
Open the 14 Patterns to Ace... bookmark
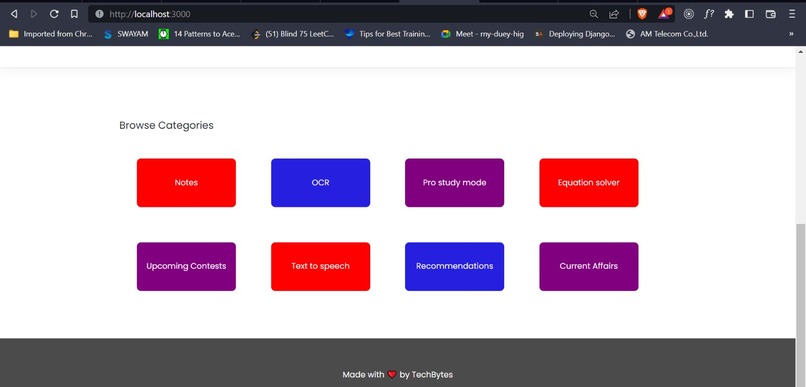tap(199, 34)
